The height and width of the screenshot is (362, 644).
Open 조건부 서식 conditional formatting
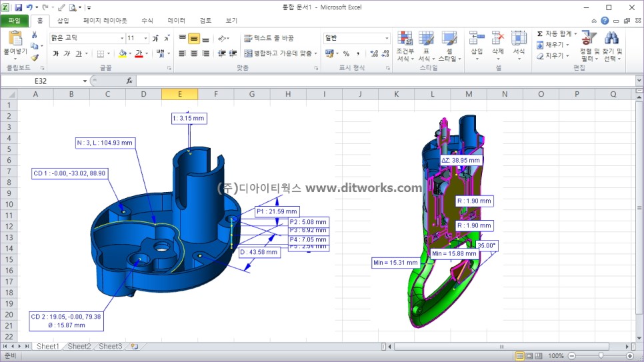pyautogui.click(x=405, y=46)
